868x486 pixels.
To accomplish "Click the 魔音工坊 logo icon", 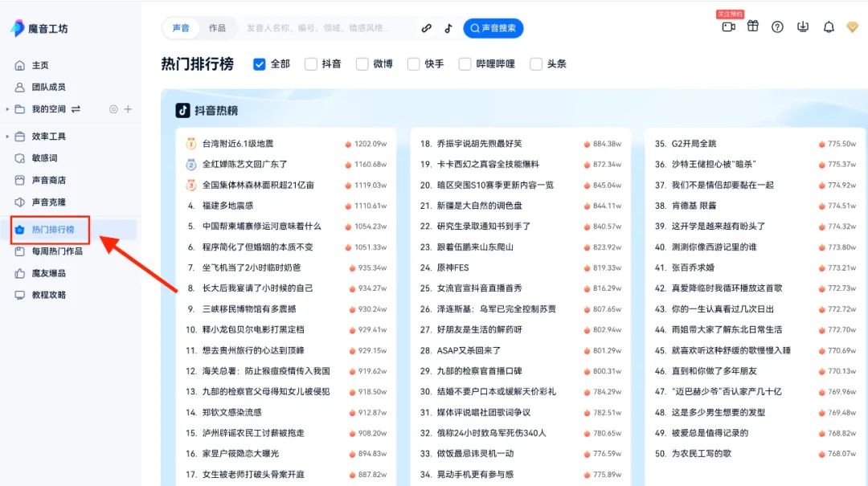I will [18, 28].
